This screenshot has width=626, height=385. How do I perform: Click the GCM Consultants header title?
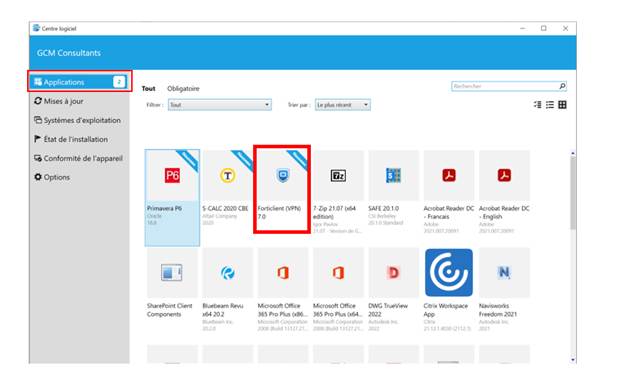click(69, 53)
